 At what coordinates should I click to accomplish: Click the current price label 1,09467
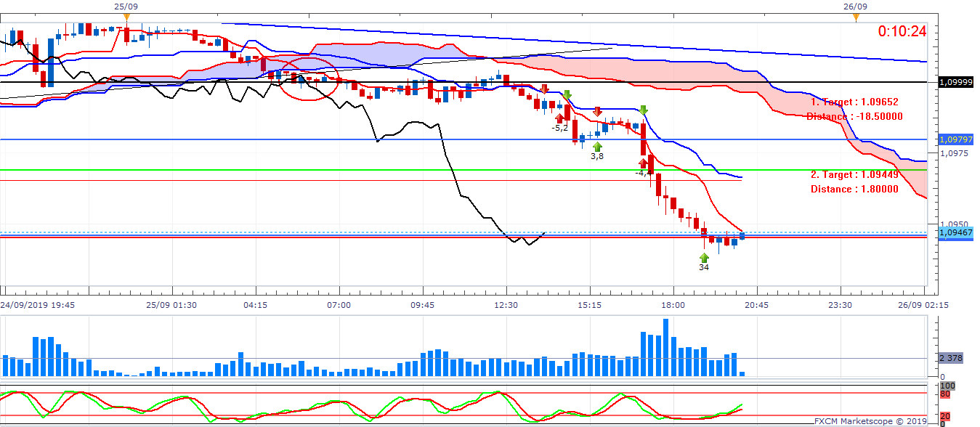pos(955,232)
